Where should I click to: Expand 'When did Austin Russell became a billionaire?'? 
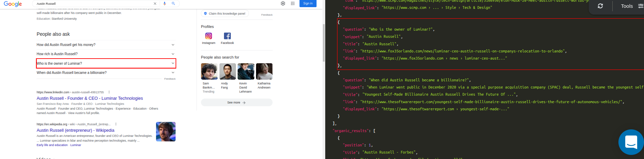106,73
